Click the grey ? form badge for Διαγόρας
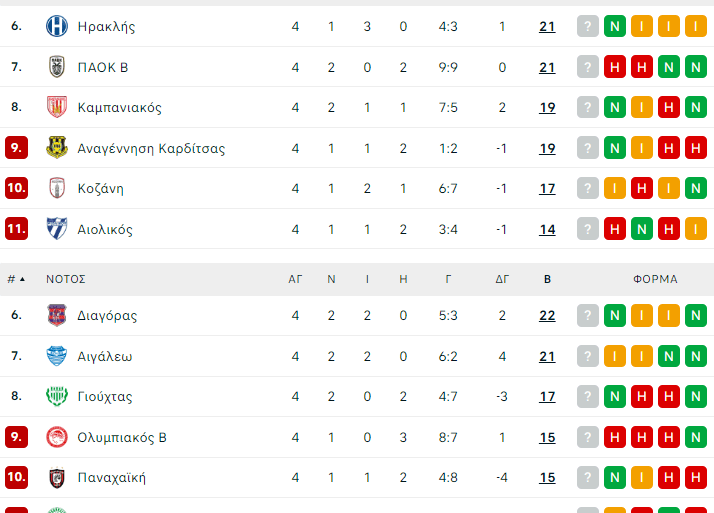 (x=587, y=316)
